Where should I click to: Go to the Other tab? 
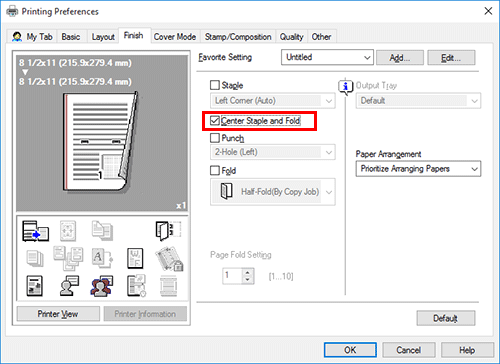[x=322, y=37]
